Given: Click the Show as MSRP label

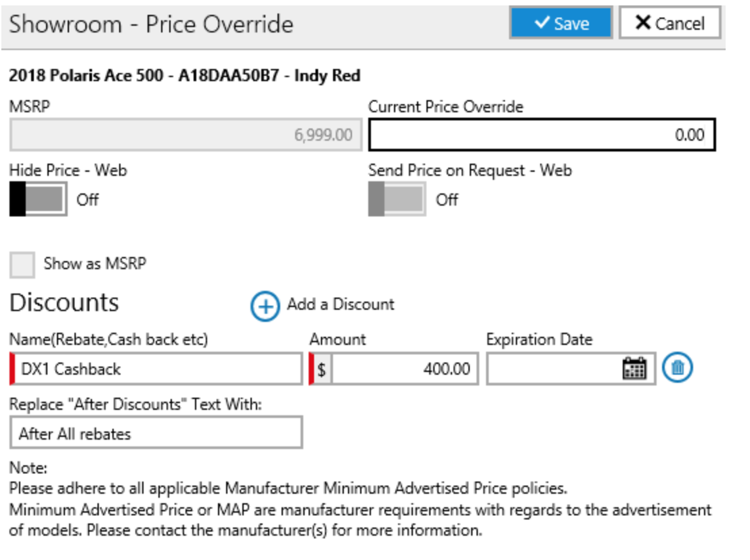Looking at the screenshot, I should [95, 264].
